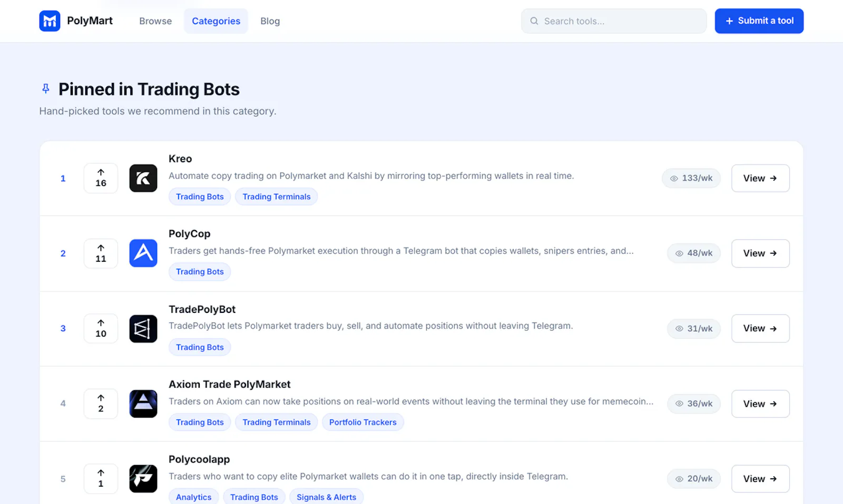Open Polycoolapp title link
The height and width of the screenshot is (504, 843).
pyautogui.click(x=199, y=459)
